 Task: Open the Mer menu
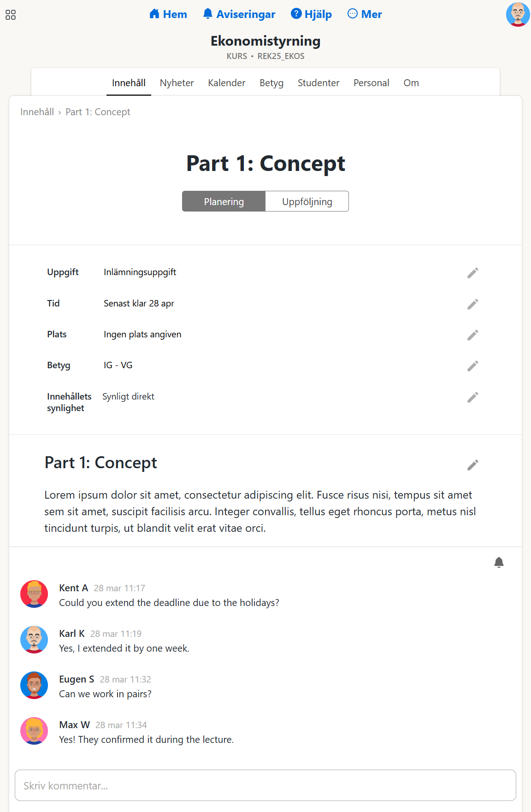click(365, 14)
